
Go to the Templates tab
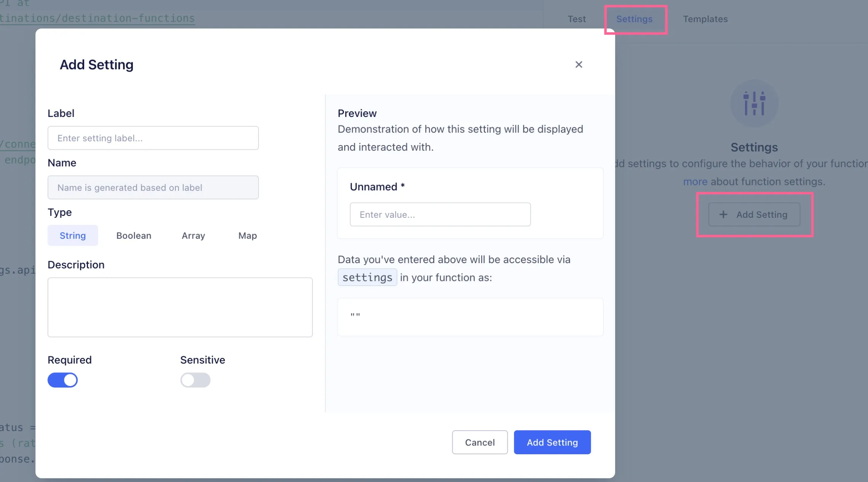tap(705, 19)
